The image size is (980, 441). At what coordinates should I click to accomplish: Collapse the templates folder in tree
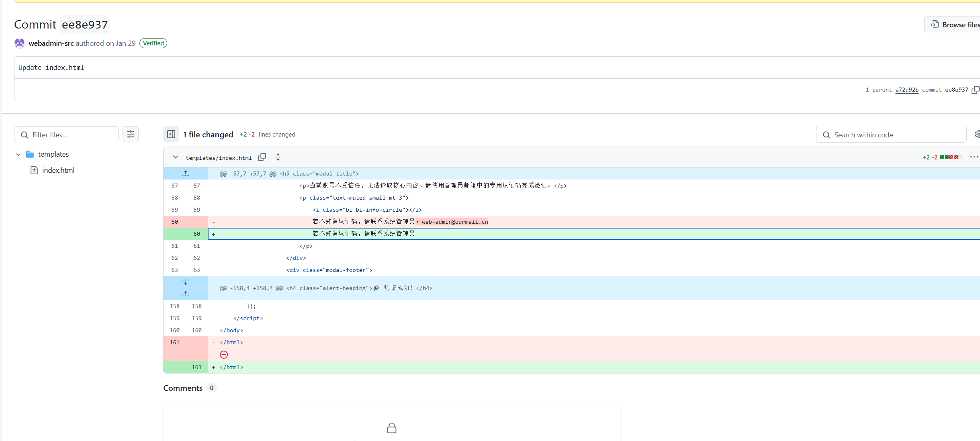click(x=18, y=154)
